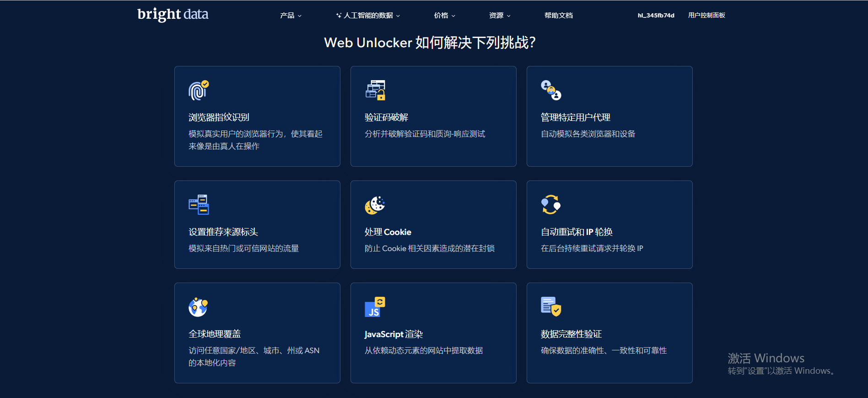Click the 自动重试和 IP 轮换 title
868x398 pixels.
tap(577, 232)
